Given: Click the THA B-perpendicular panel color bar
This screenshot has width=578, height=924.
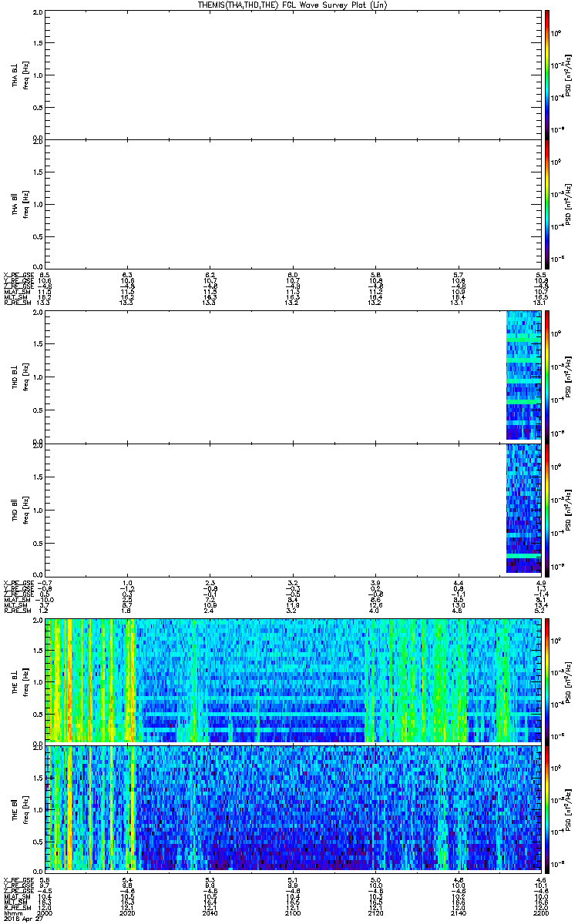Looking at the screenshot, I should (546, 74).
